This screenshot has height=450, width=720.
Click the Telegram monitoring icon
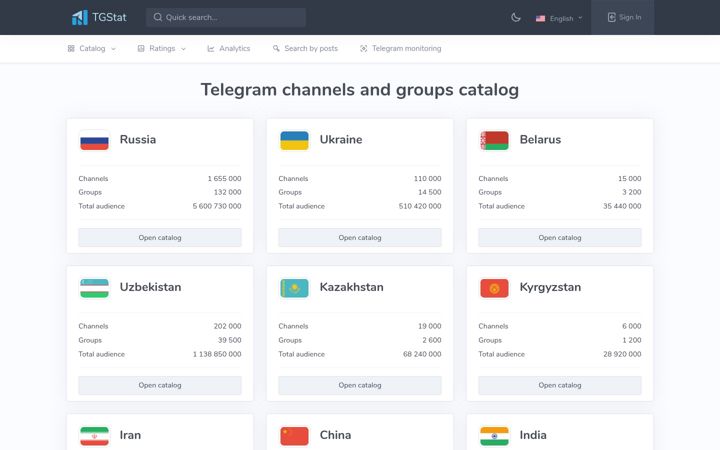click(363, 48)
